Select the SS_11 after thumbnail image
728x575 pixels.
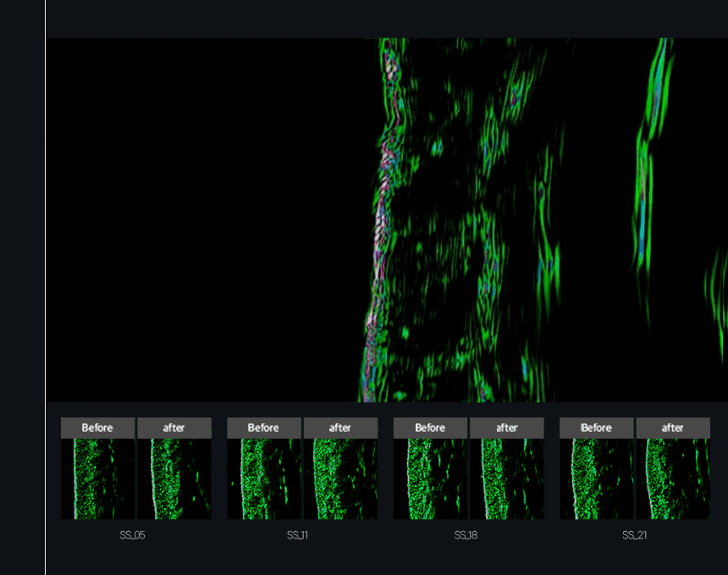coord(340,478)
